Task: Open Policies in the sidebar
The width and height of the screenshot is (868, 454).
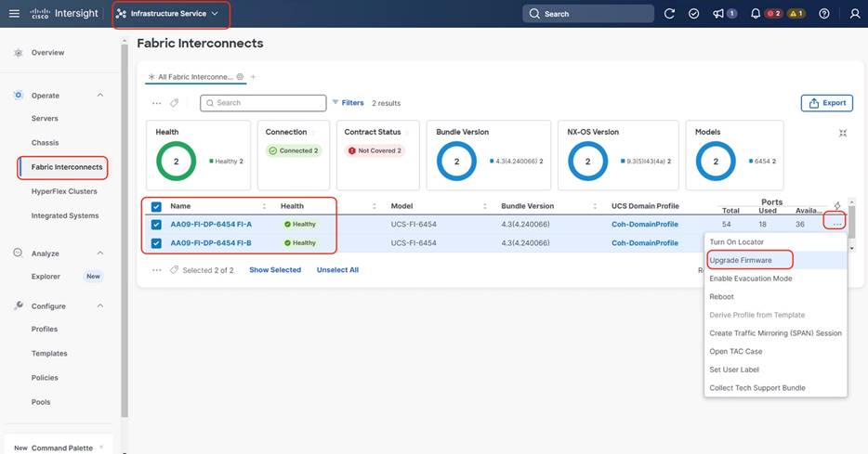Action: (x=45, y=378)
